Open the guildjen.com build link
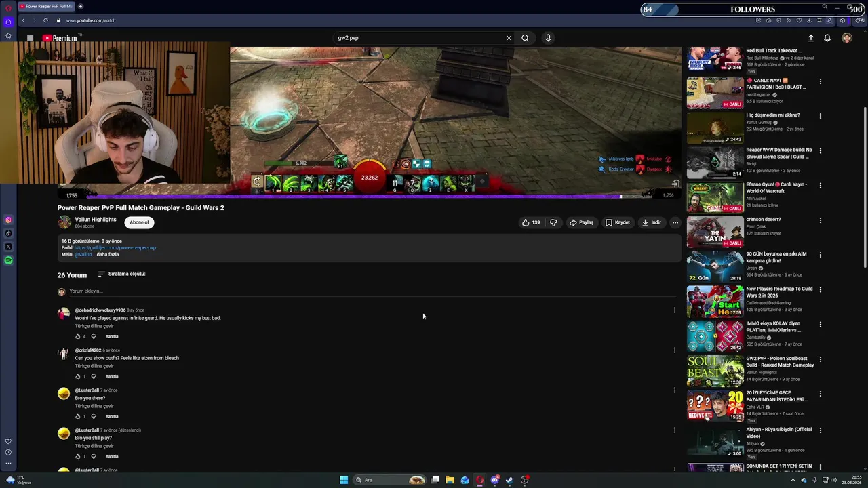The image size is (868, 488). coord(117,248)
